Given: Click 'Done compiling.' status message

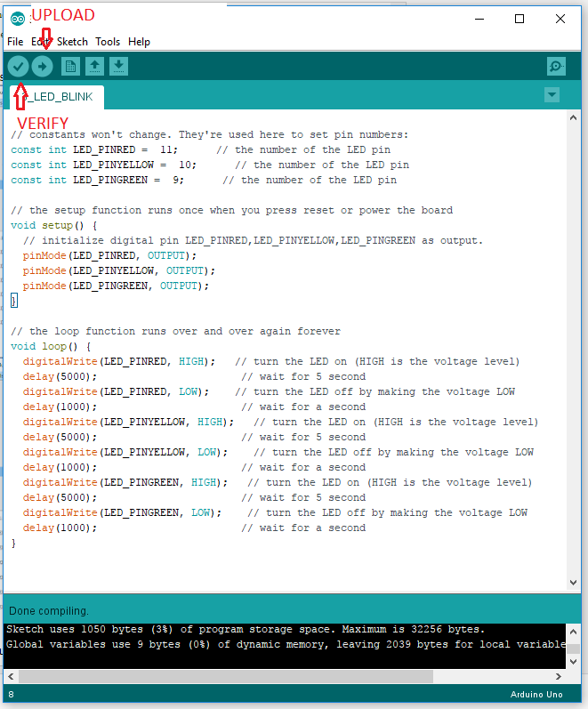Looking at the screenshot, I should click(x=49, y=611).
